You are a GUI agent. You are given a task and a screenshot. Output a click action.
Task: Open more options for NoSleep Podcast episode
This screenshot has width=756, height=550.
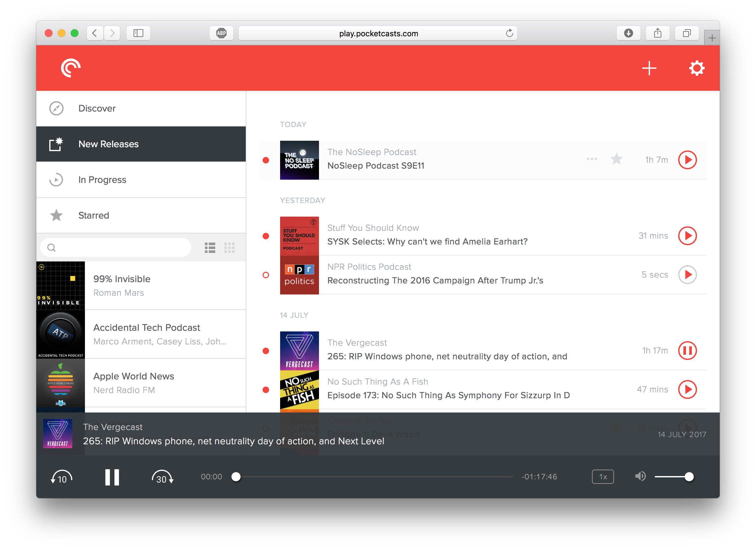coord(592,159)
